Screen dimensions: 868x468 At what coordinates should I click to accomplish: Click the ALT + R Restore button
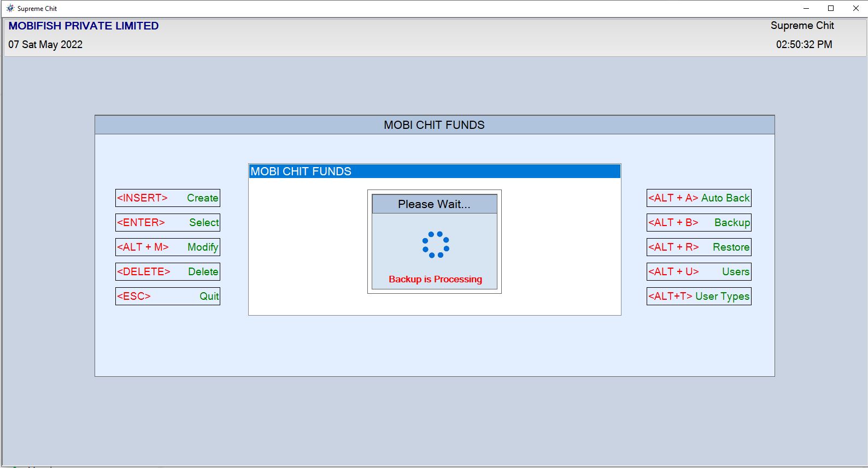click(x=699, y=247)
